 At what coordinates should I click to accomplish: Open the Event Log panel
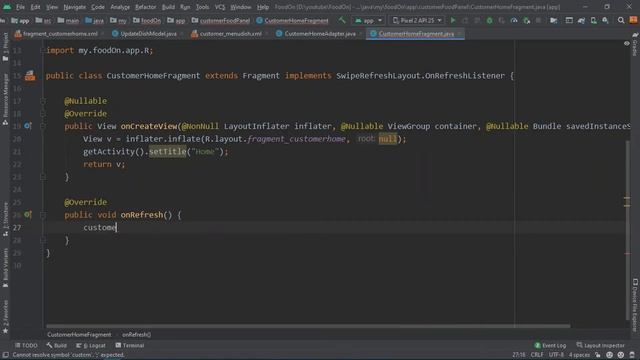tap(550, 345)
